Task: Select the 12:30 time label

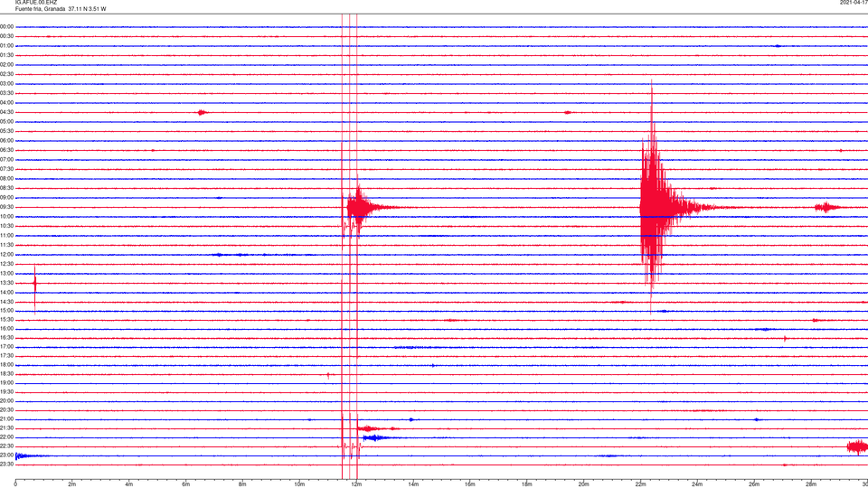Action: [6, 264]
